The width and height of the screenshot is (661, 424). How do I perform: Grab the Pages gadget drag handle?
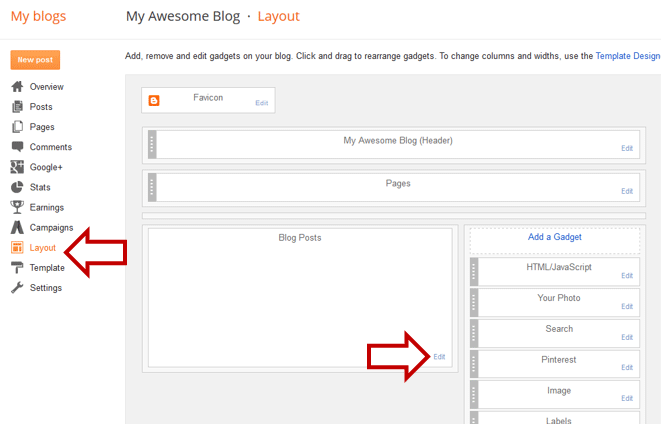152,187
